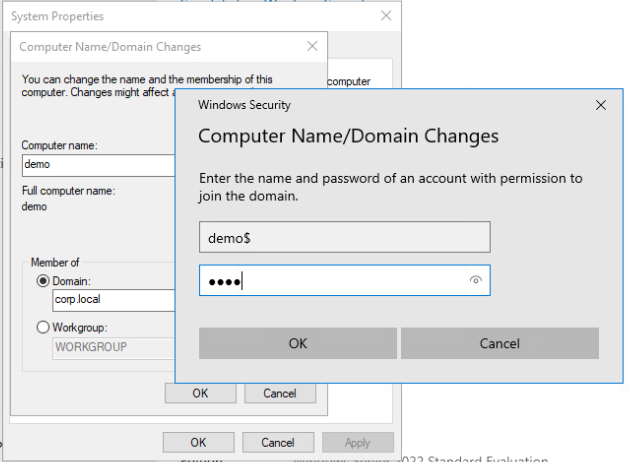The height and width of the screenshot is (462, 629).
Task: Click the Apply button in System Properties
Action: click(x=357, y=442)
